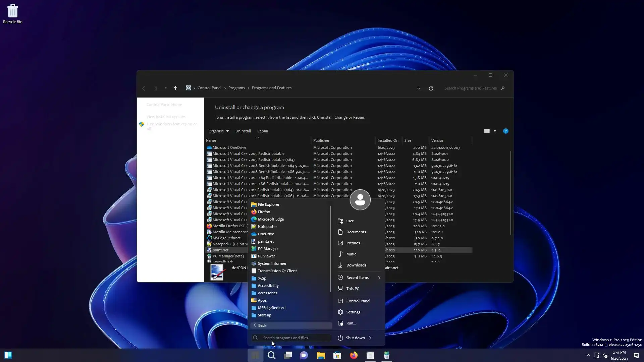The height and width of the screenshot is (362, 644).
Task: Select Run... in the start menu
Action: (x=351, y=323)
